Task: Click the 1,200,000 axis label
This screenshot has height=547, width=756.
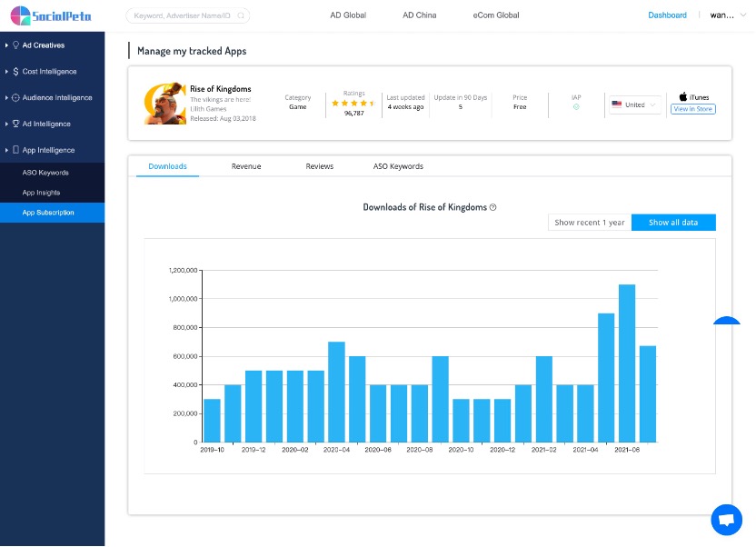Action: [184, 271]
